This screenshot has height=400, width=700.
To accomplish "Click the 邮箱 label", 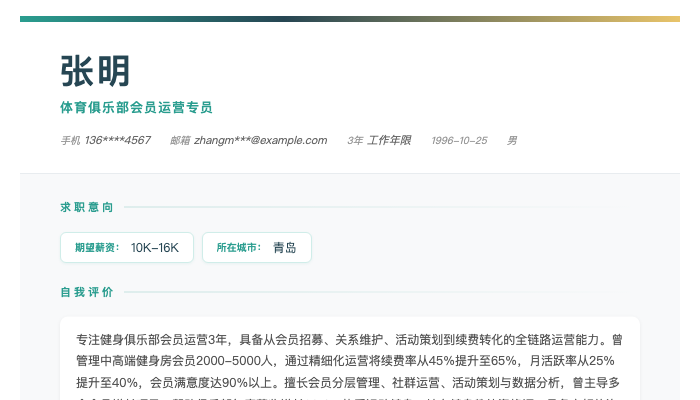I will [x=180, y=141].
